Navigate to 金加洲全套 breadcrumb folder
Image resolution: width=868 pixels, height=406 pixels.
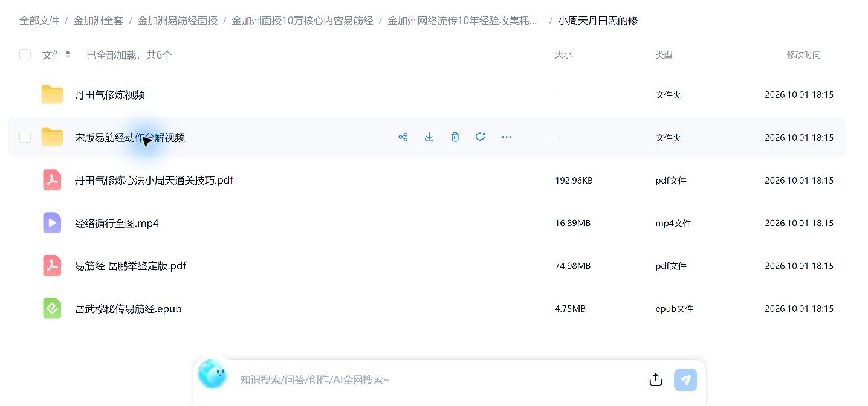pos(99,21)
